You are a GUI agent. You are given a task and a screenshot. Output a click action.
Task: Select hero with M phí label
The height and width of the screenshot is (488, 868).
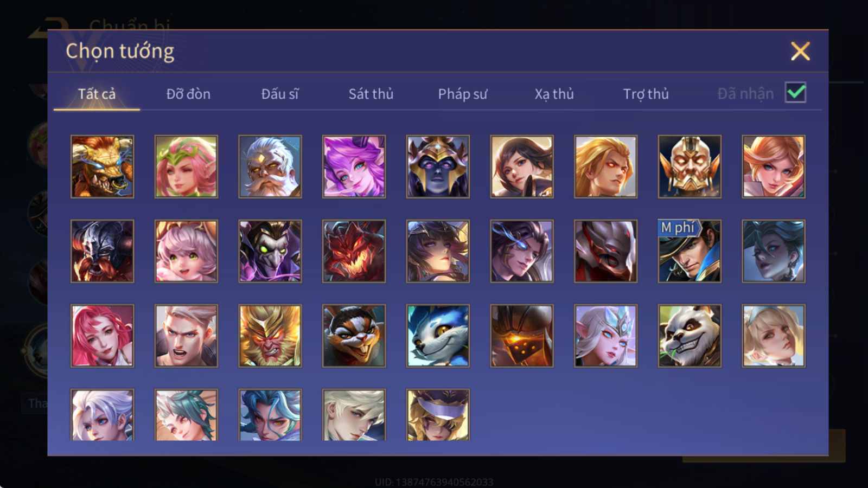coord(690,251)
